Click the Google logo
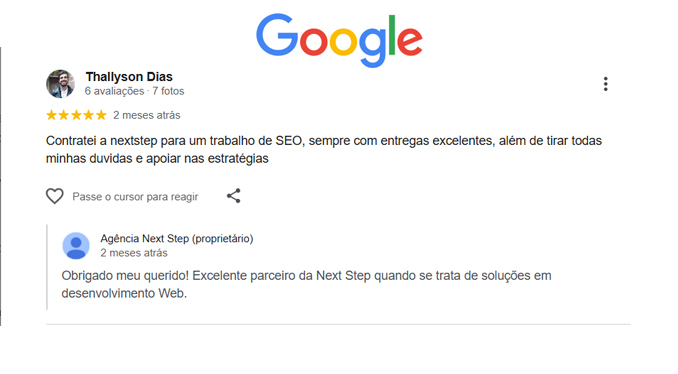The height and width of the screenshot is (374, 678). [339, 40]
